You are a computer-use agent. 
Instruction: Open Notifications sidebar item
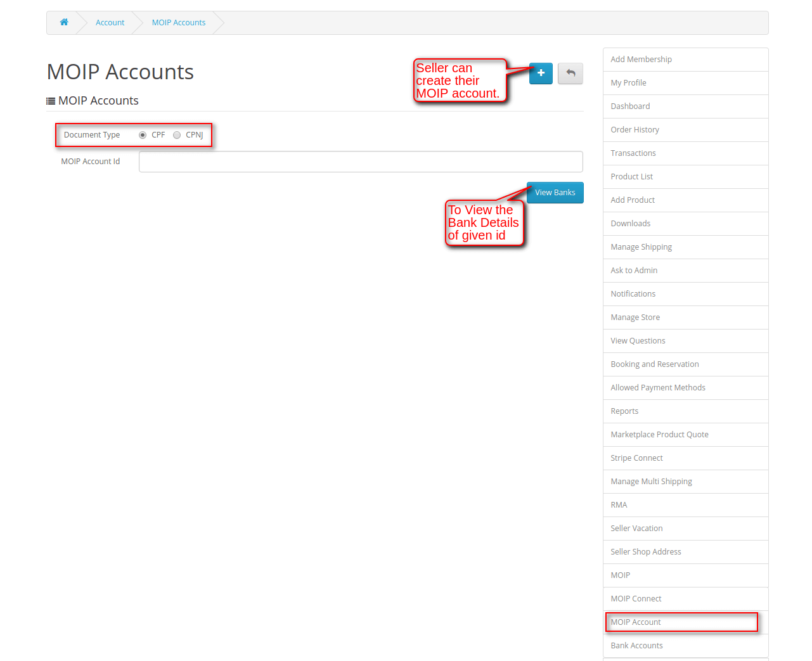click(x=686, y=294)
